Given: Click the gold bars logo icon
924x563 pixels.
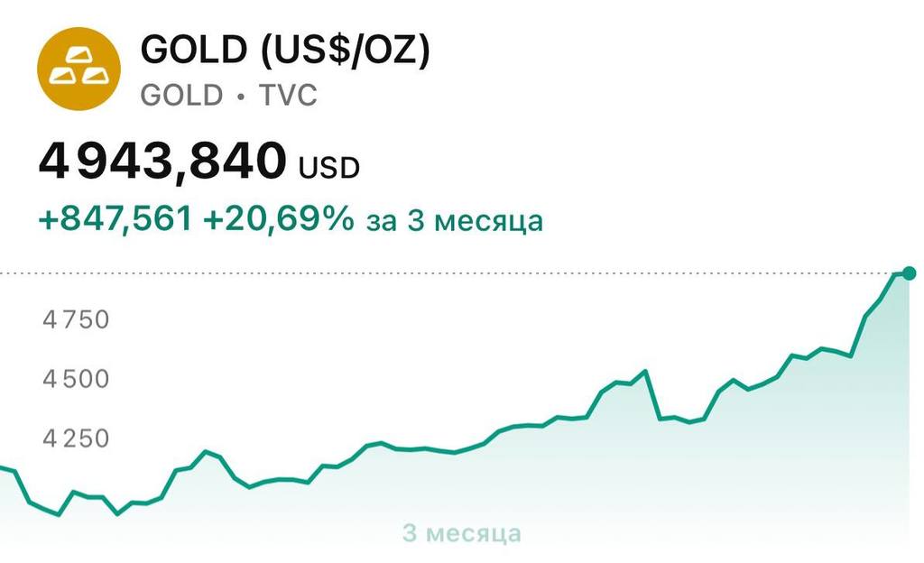Looking at the screenshot, I should tap(79, 69).
